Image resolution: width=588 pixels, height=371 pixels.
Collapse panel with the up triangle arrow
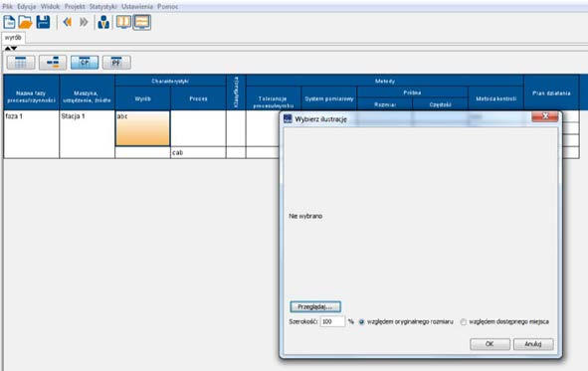7,48
